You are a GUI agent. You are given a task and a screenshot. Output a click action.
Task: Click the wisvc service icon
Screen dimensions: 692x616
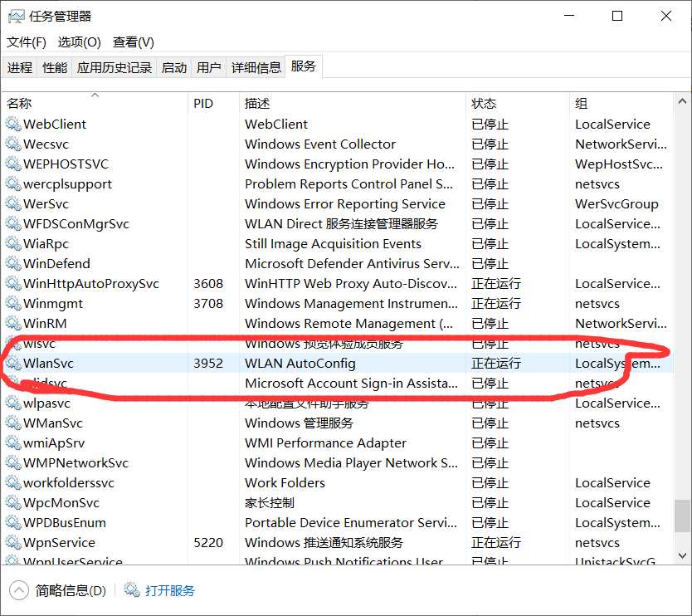(13, 343)
